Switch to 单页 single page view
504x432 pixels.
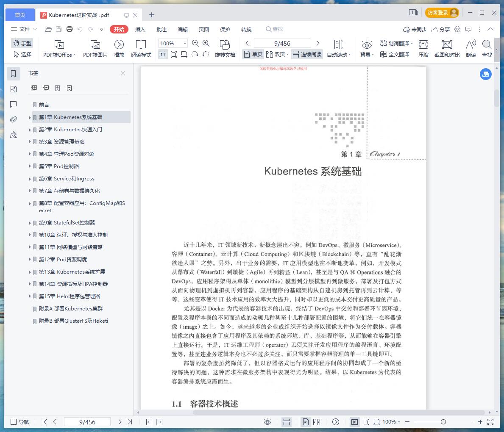(253, 54)
